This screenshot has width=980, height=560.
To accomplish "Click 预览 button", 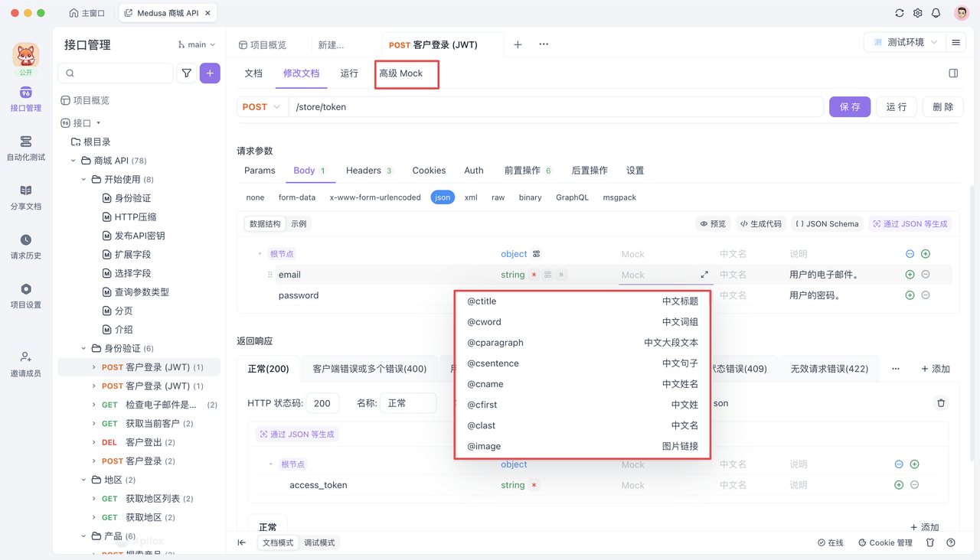I will tap(713, 224).
